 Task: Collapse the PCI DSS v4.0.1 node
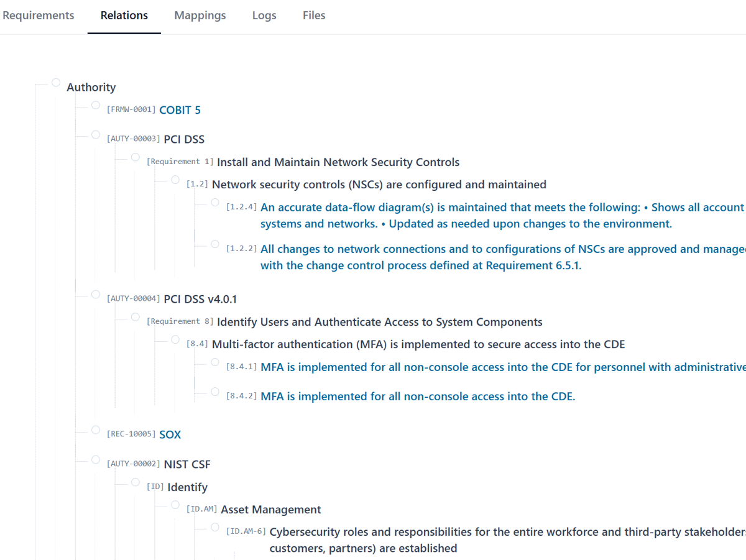tap(96, 294)
